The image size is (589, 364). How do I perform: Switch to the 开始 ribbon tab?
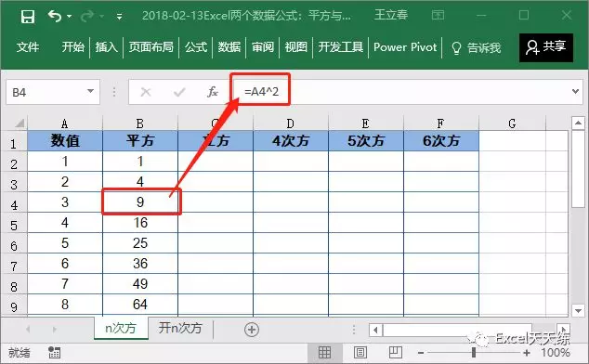[72, 47]
